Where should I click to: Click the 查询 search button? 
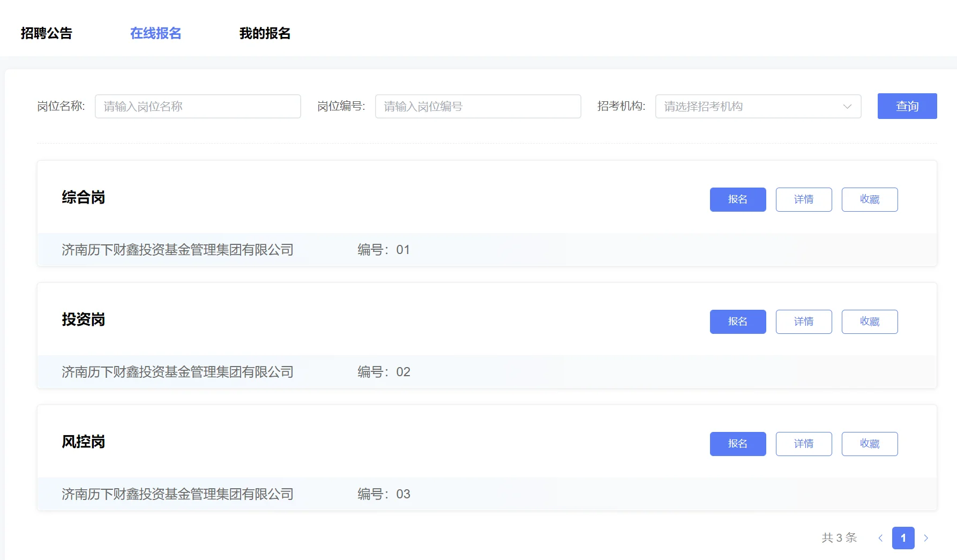[x=907, y=106]
